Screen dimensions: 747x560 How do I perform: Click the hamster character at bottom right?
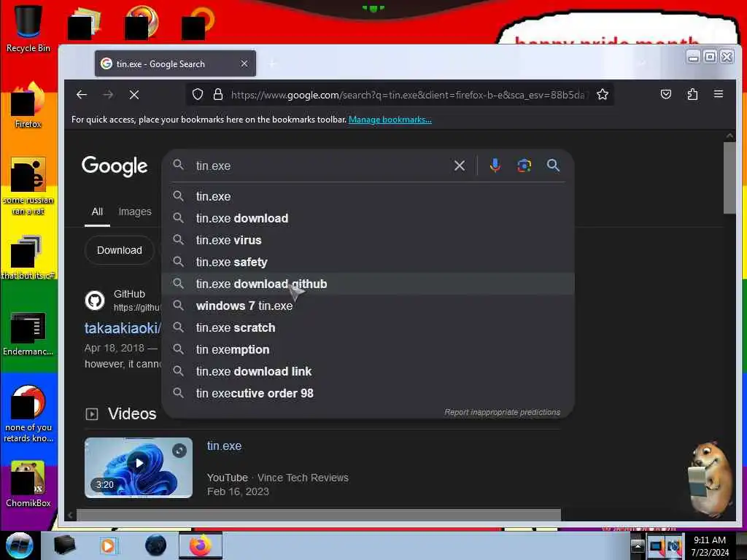[x=711, y=479]
